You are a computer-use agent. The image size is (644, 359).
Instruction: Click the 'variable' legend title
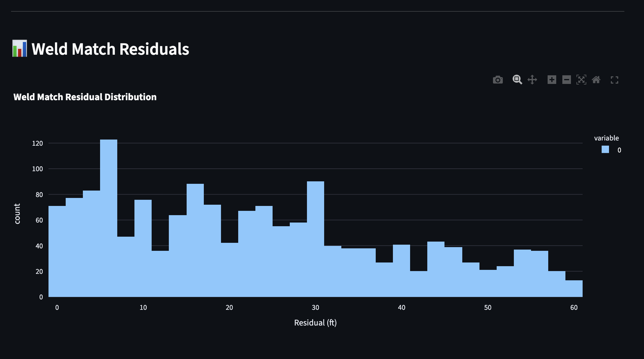click(x=606, y=138)
